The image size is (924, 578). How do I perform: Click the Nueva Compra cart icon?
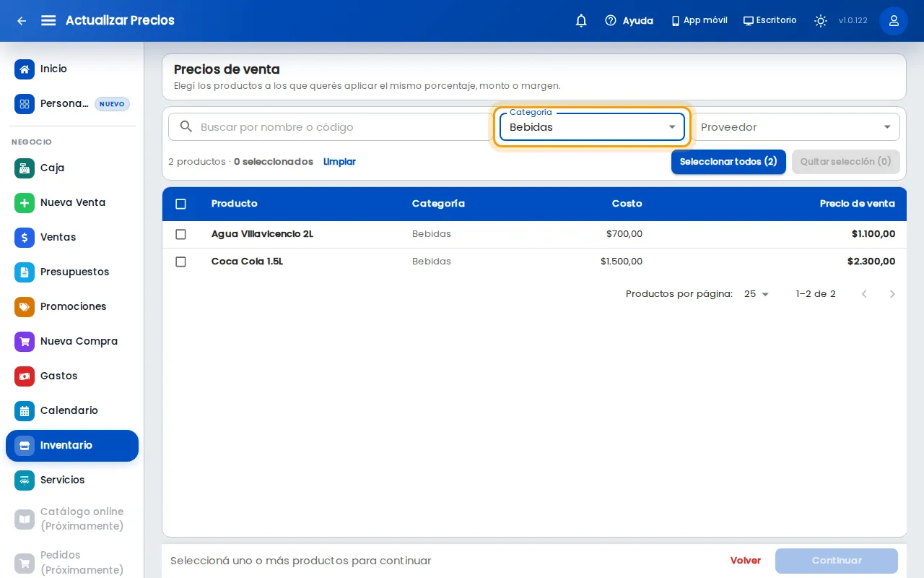pos(25,341)
